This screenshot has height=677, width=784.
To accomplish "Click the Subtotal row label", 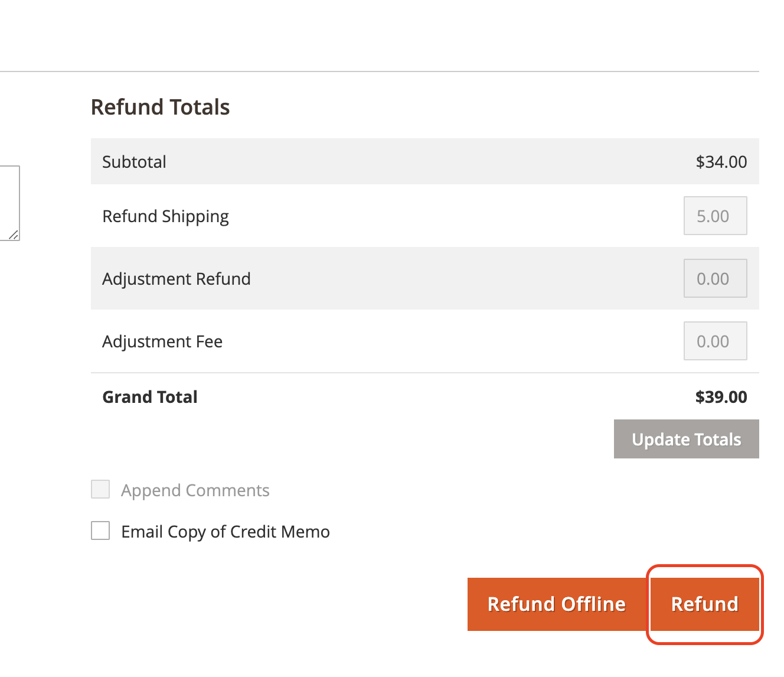I will point(134,162).
